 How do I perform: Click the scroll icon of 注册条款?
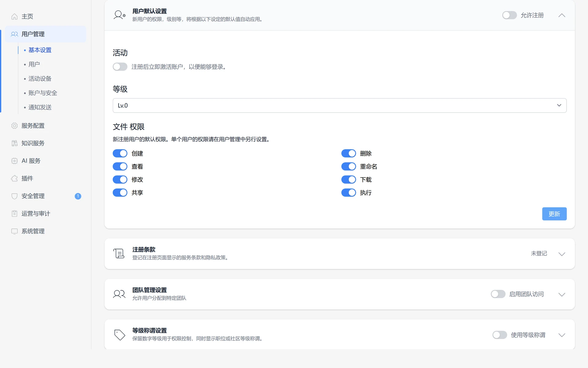pyautogui.click(x=119, y=254)
